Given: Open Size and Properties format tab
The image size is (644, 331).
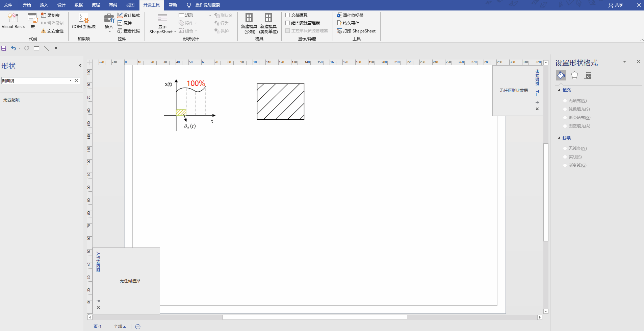Looking at the screenshot, I should tap(588, 75).
